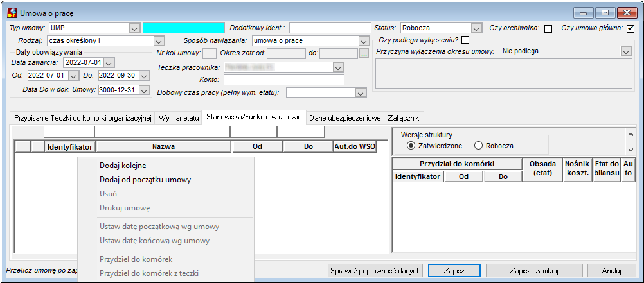This screenshot has height=283, width=644.
Task: Click the Nośnik koszt. column header
Action: [577, 170]
